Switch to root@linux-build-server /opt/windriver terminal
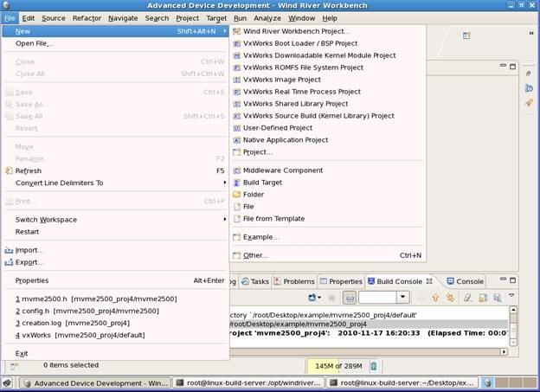 [248, 382]
